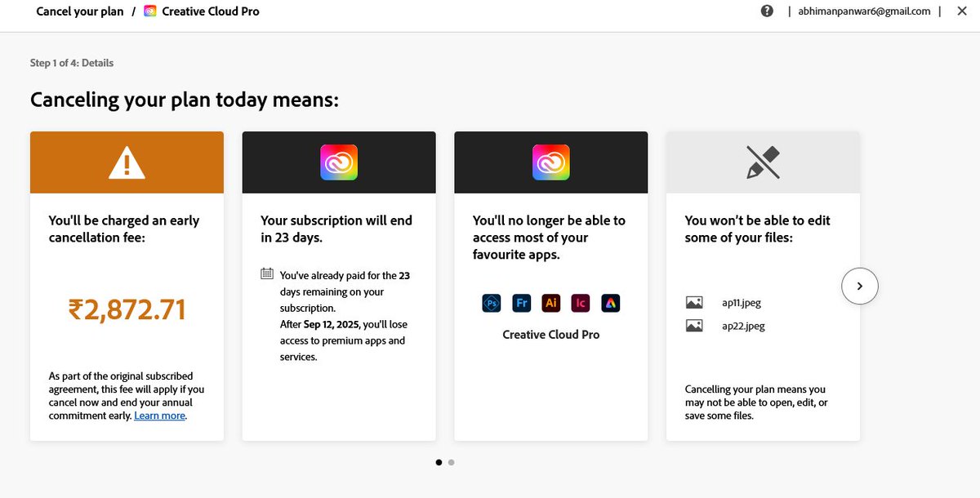This screenshot has width=980, height=498.
Task: Click the Cancel your plan breadcrumb
Action: [80, 11]
